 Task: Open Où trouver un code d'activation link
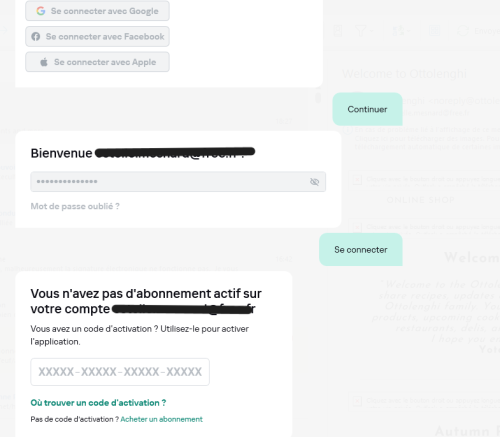click(x=98, y=403)
